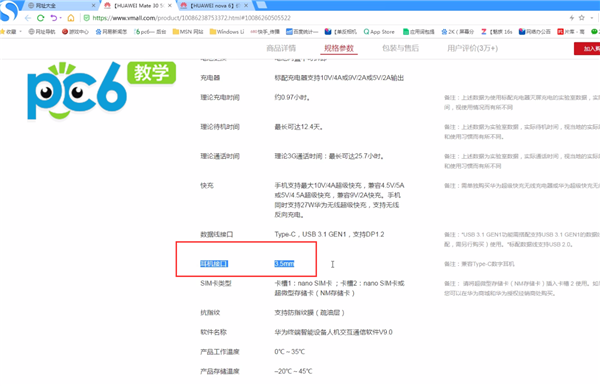Select the 规格参数 page tab
600x386 pixels.
tap(339, 48)
